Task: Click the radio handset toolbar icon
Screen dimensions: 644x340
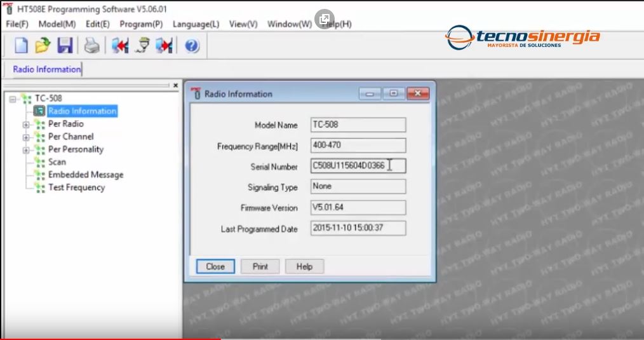Action: 142,45
